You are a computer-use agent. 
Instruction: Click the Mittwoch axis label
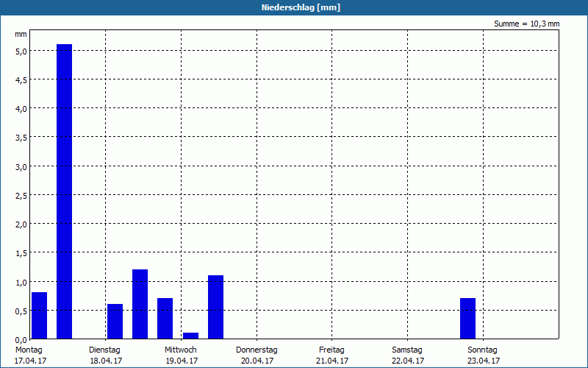pyautogui.click(x=180, y=350)
